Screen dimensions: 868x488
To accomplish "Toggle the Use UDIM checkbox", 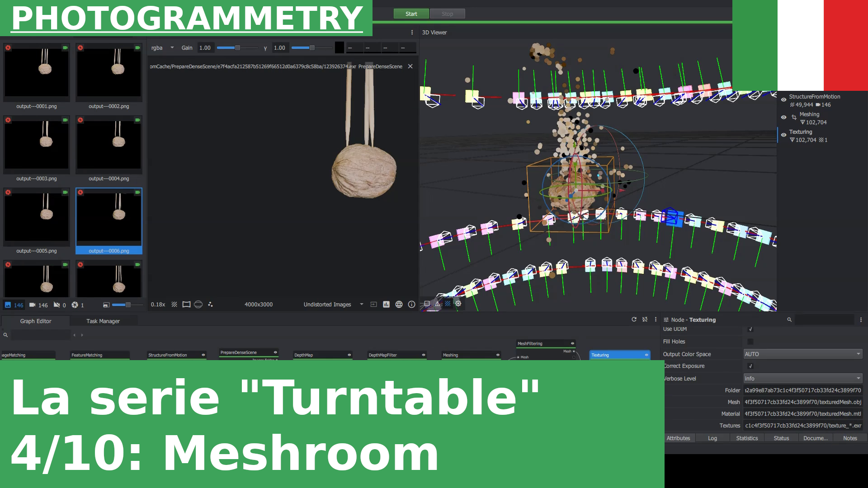I will [750, 329].
